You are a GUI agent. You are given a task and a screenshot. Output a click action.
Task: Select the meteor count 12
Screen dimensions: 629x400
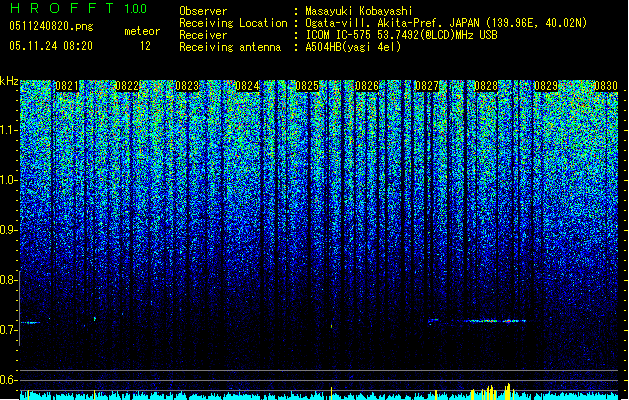click(x=145, y=46)
